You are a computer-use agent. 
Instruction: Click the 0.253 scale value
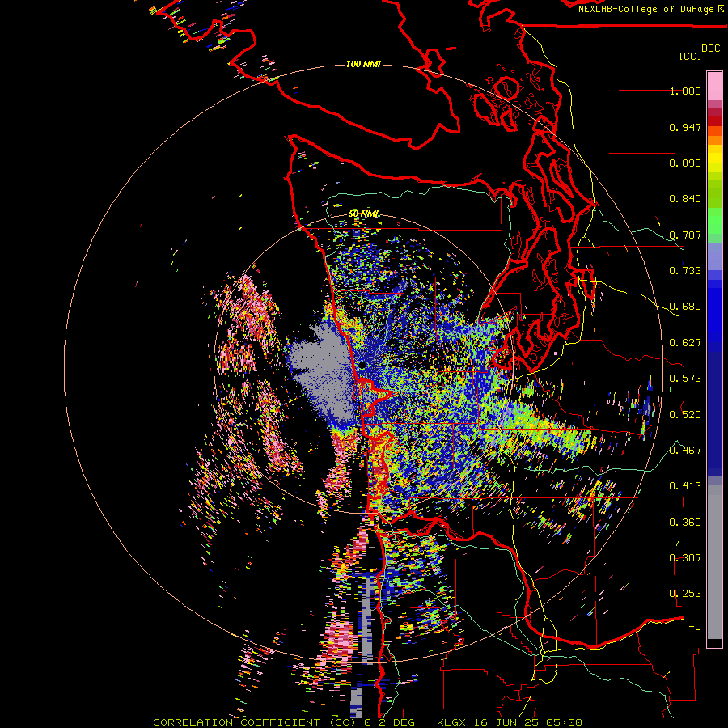click(x=685, y=594)
